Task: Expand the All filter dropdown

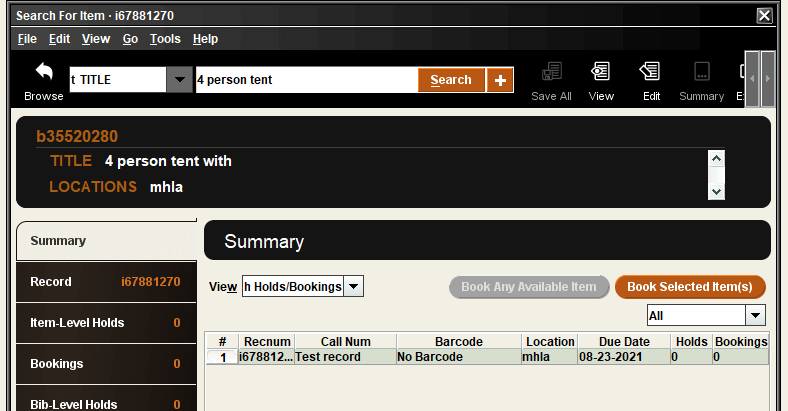Action: [755, 316]
